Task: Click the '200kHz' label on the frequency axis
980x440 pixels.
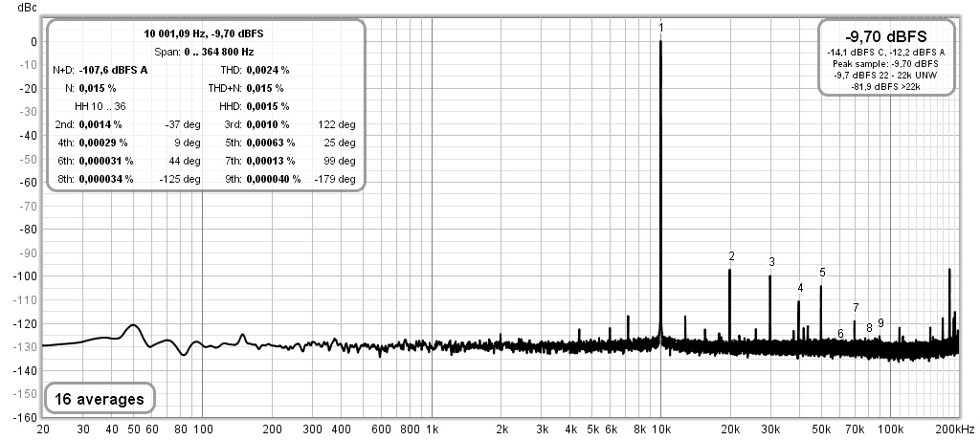Action: pyautogui.click(x=956, y=429)
